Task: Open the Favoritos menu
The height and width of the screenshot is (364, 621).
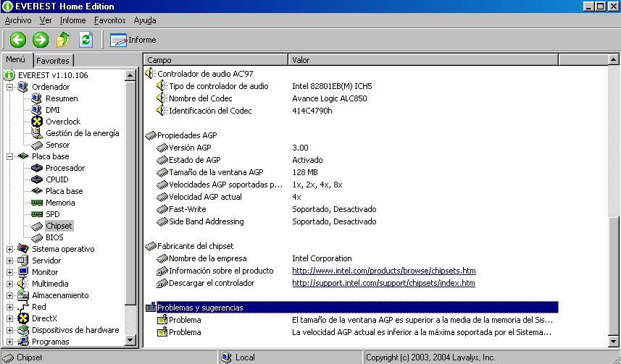Action: tap(109, 20)
